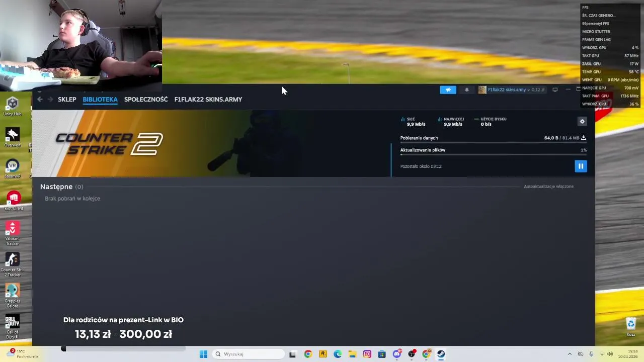Open Unity Hub desktop shortcut
Viewport: 644px width, 362px height.
coord(13,107)
